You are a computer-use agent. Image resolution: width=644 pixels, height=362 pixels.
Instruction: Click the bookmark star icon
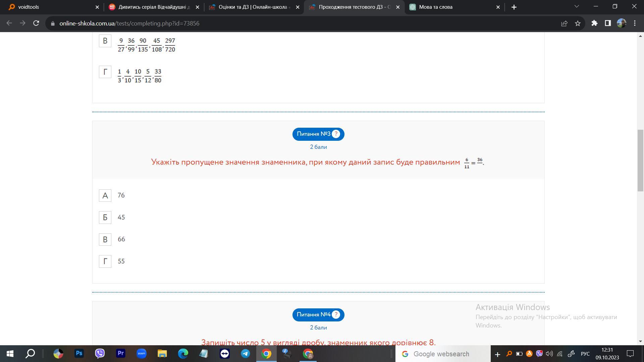pyautogui.click(x=578, y=23)
